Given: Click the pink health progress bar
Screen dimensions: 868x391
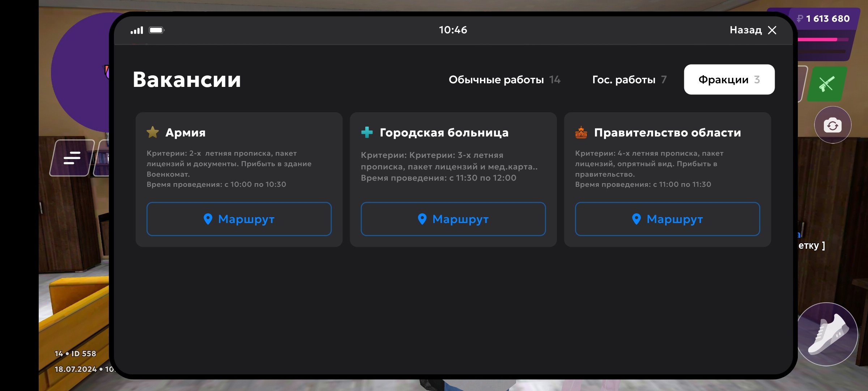Looking at the screenshot, I should [818, 39].
